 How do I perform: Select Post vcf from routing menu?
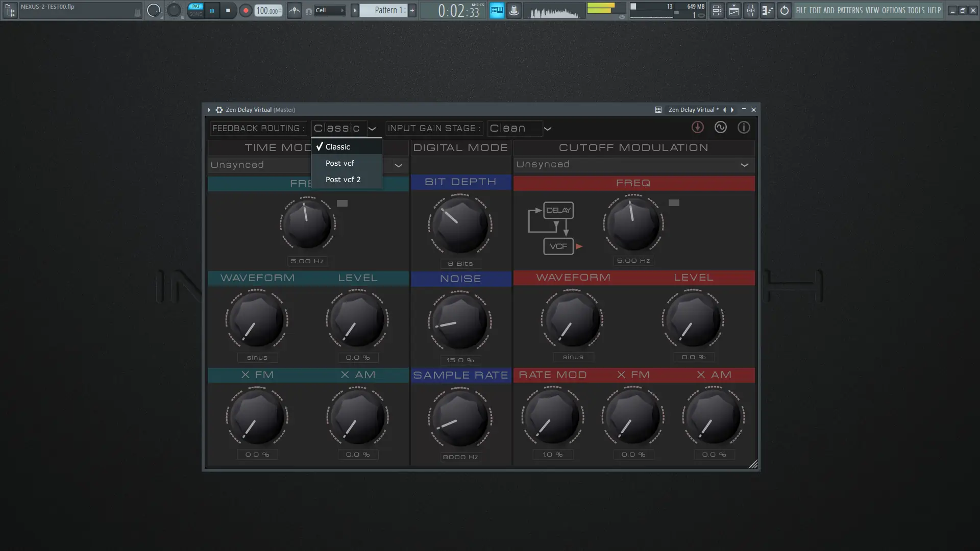(x=340, y=163)
